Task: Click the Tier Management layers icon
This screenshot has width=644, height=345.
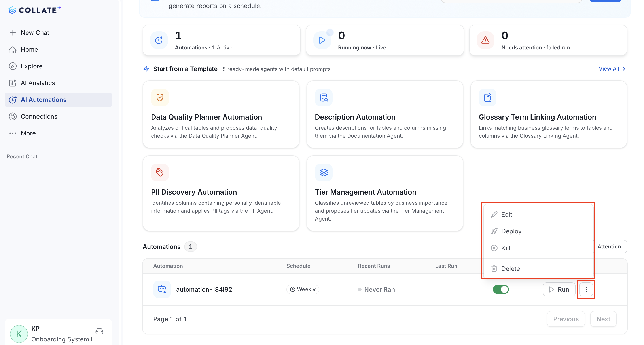Action: (x=324, y=172)
